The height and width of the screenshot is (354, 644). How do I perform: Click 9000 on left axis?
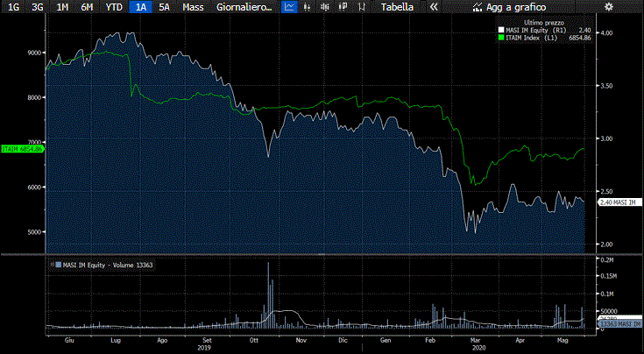click(34, 53)
